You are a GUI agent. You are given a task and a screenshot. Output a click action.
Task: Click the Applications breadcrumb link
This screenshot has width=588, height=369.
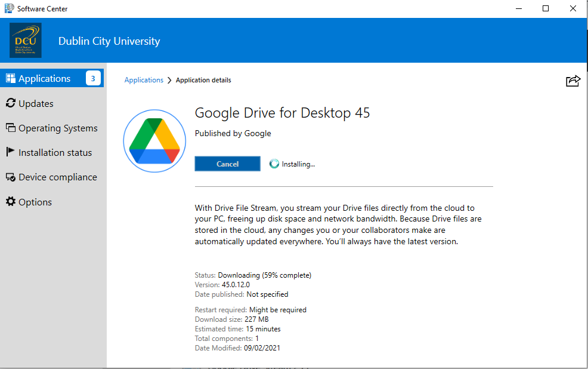pos(144,80)
